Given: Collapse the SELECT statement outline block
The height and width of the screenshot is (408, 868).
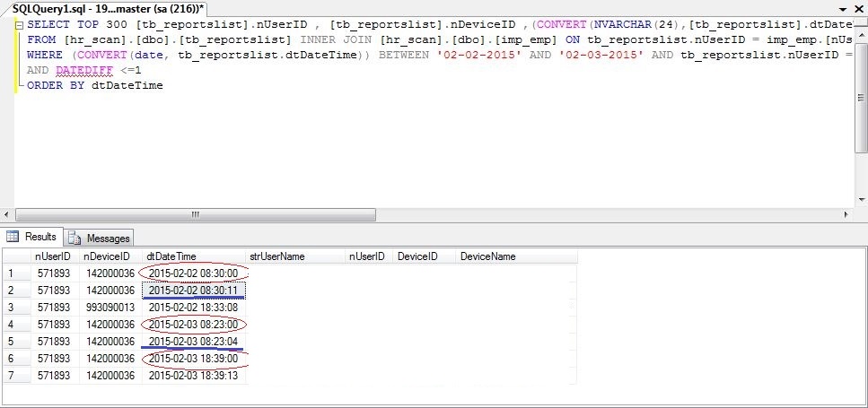Looking at the screenshot, I should pyautogui.click(x=19, y=25).
